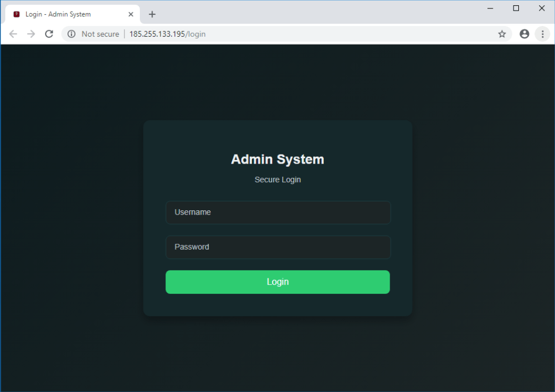Screen dimensions: 555x392
Task: Reload the login page
Action: 49,34
